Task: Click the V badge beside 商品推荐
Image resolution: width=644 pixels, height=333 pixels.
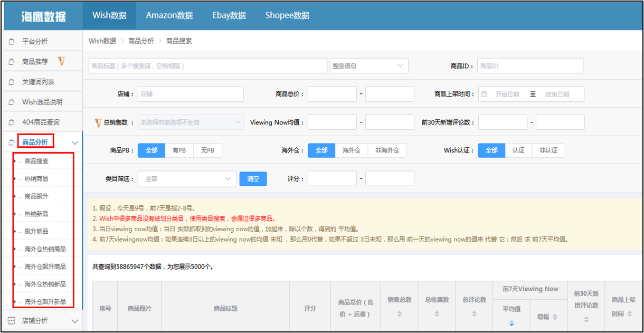Action: (62, 61)
